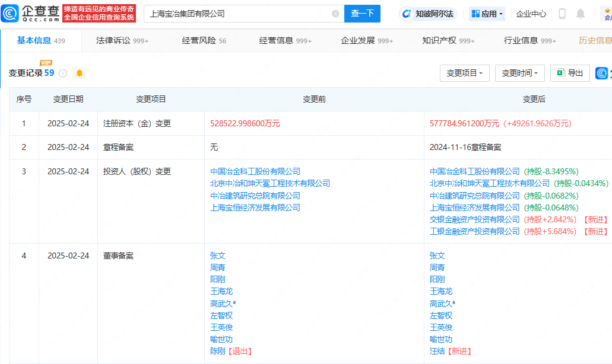Export records with the 导出 button
612x364 pixels.
(570, 74)
